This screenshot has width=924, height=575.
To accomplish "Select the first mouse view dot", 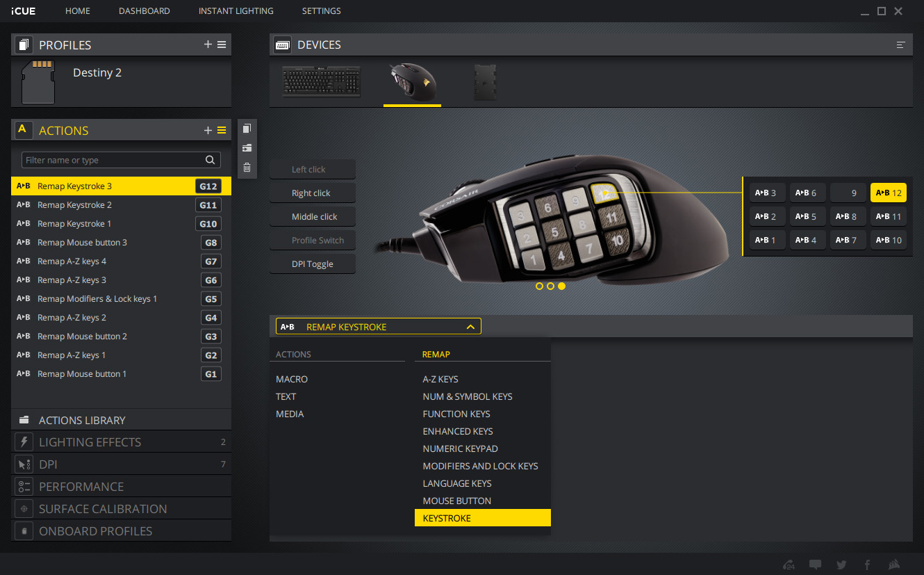I will click(x=539, y=286).
